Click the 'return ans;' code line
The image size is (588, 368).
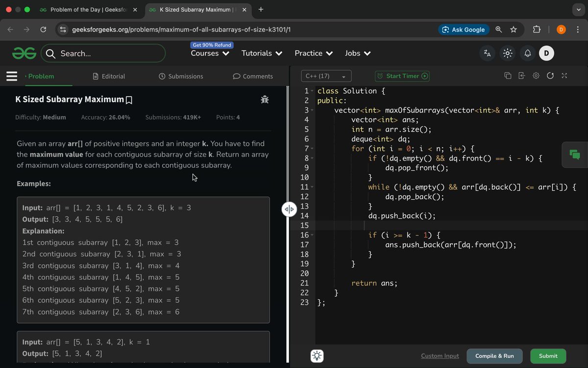point(374,283)
